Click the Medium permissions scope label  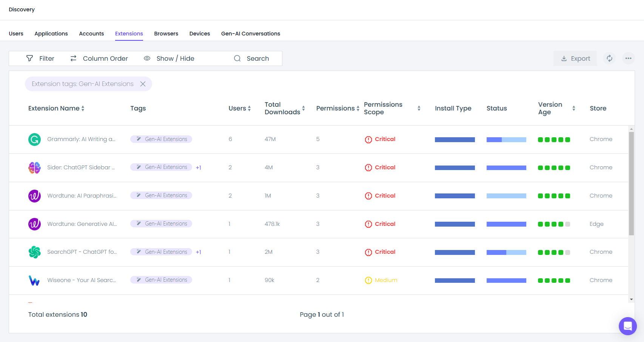point(386,280)
